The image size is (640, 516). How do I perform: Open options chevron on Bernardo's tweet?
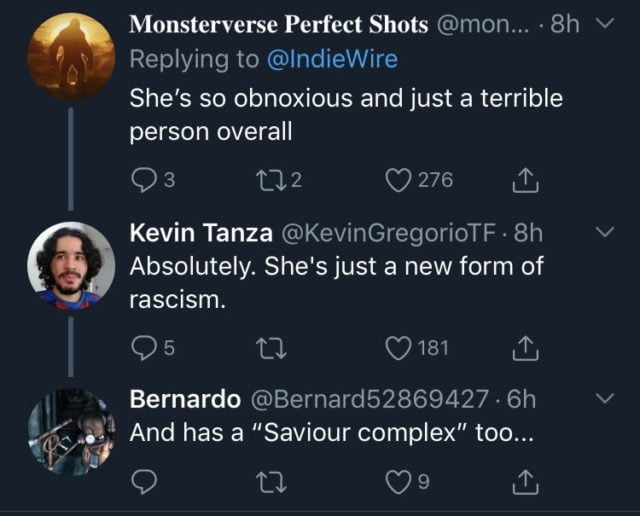[606, 399]
